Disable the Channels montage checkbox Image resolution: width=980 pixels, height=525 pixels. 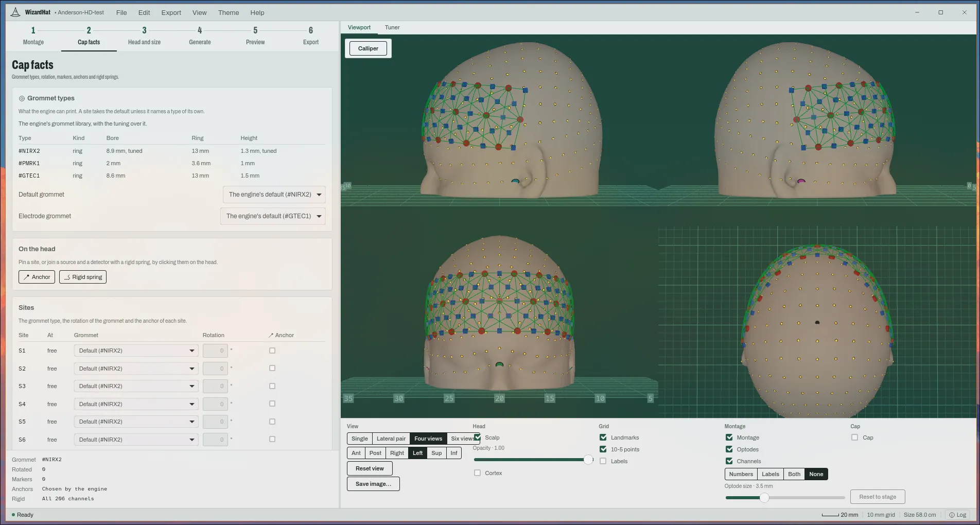click(x=729, y=461)
